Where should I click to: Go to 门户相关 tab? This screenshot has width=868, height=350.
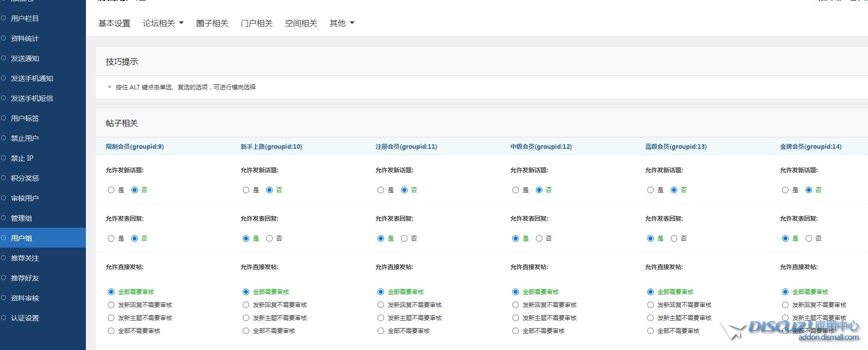pos(257,23)
